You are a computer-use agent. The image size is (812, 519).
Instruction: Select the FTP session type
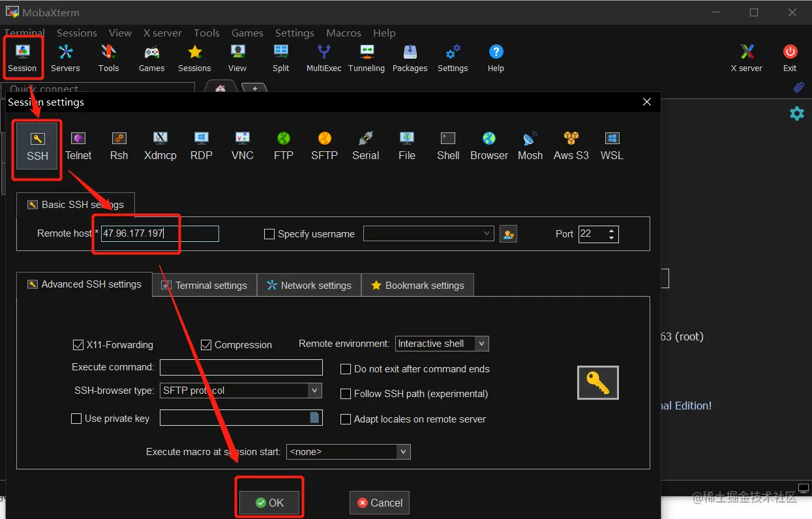284,146
